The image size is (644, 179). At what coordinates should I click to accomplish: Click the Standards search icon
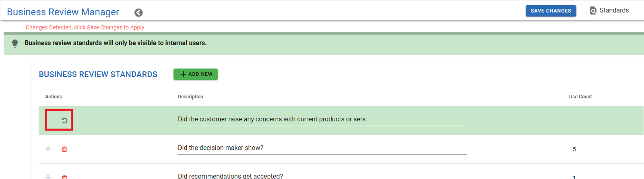[593, 11]
